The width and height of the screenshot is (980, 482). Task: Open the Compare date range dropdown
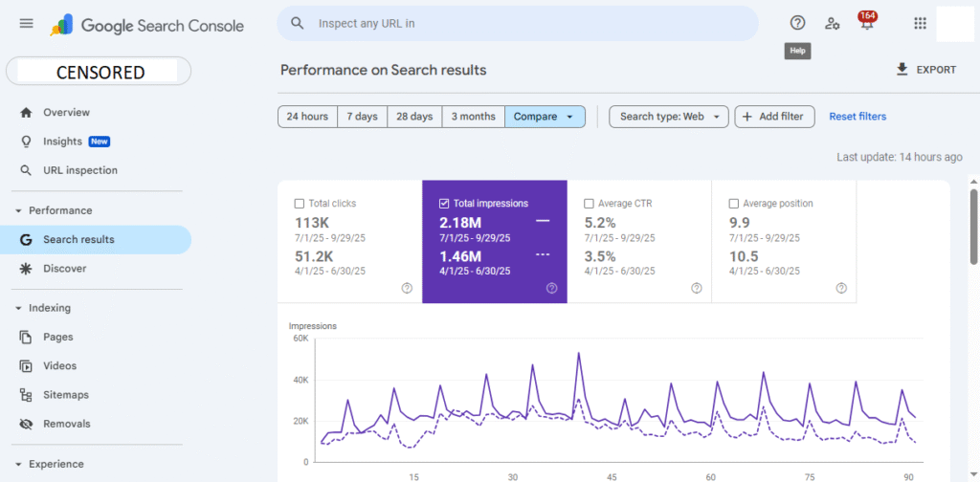(x=545, y=117)
